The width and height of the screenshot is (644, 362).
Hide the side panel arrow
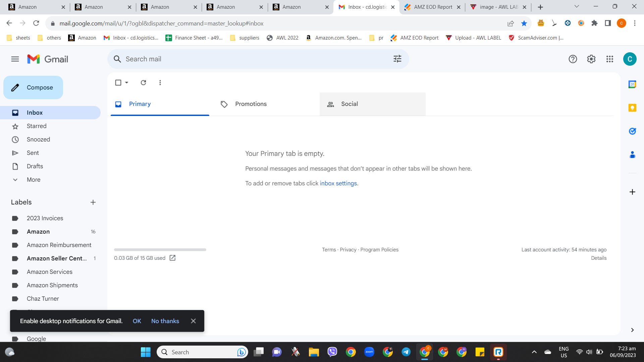(x=632, y=330)
